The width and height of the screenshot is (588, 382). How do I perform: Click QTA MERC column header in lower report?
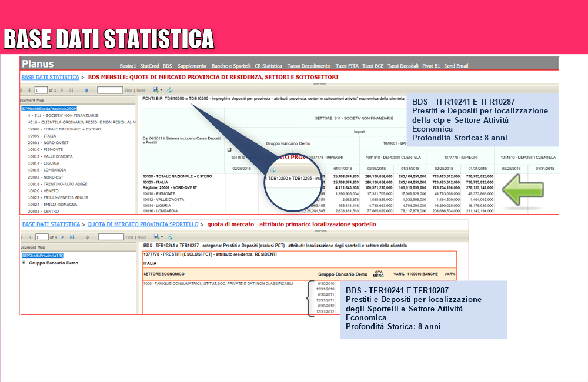378,274
